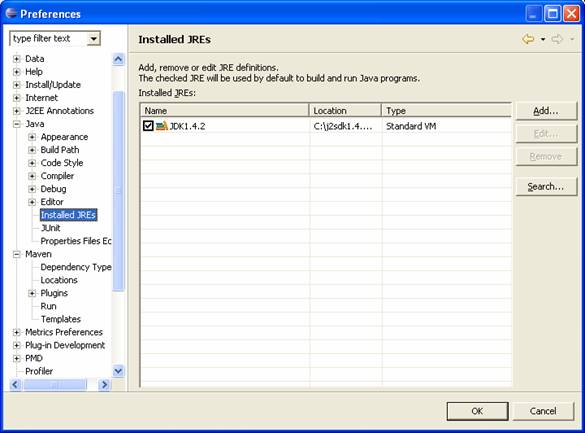Click the tree scroll down arrow
This screenshot has width=585, height=433.
pos(118,371)
